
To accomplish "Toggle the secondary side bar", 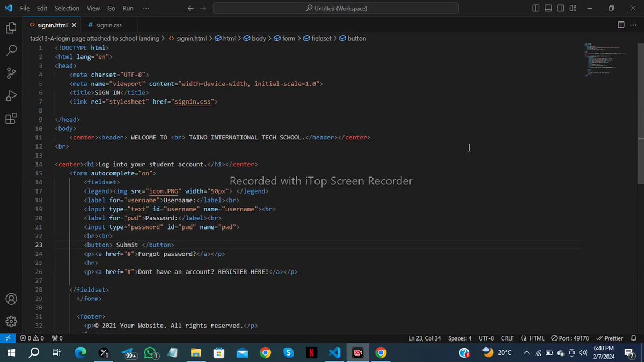I will (561, 8).
